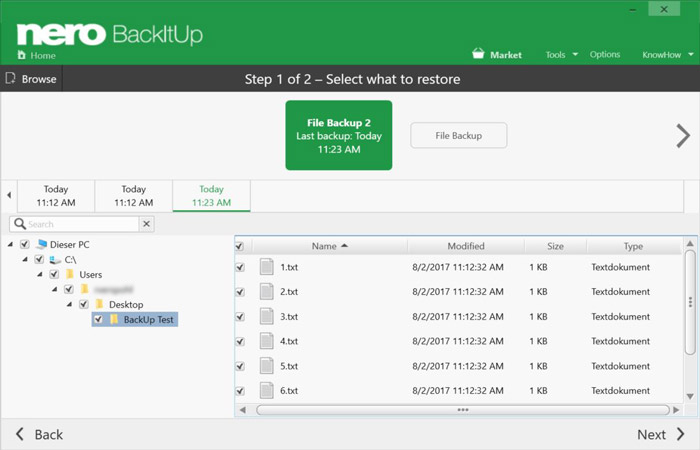Collapse the Users tree node

[40, 274]
